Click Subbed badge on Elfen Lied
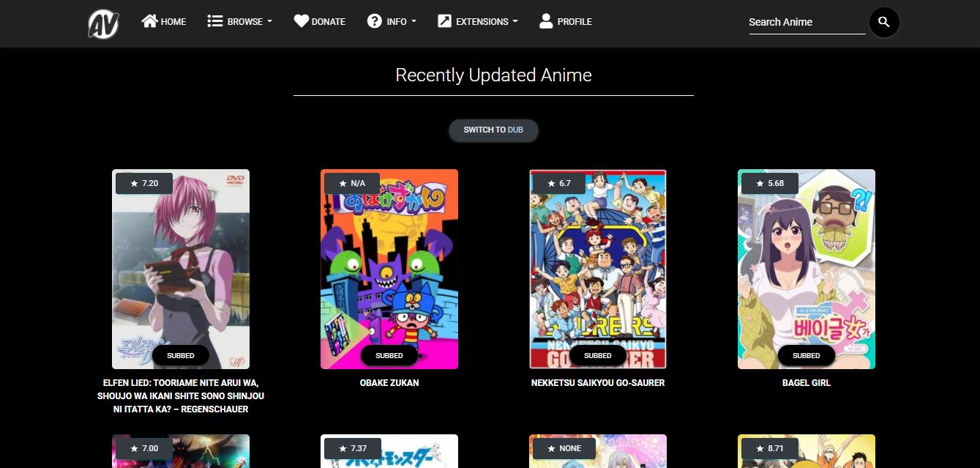Image resolution: width=980 pixels, height=468 pixels. pos(181,355)
